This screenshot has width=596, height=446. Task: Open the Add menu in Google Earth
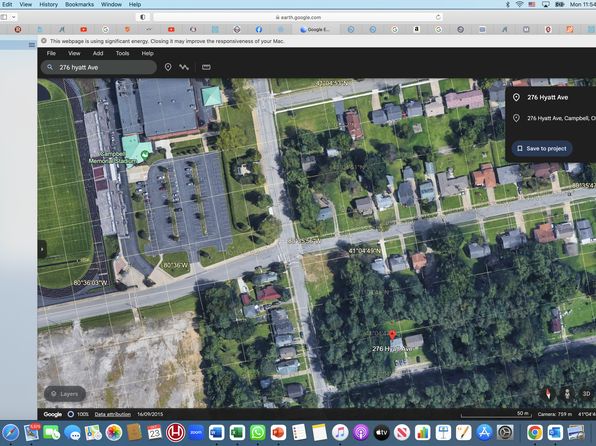tap(98, 53)
